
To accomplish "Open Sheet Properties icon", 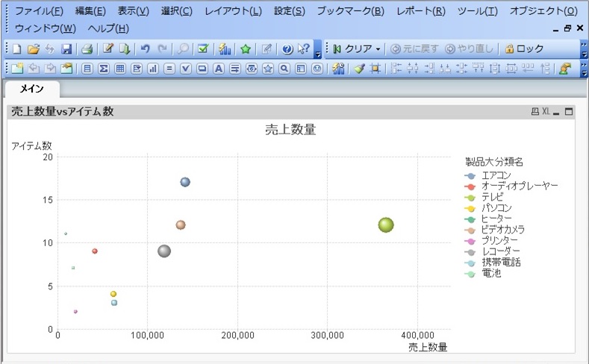I will pyautogui.click(x=66, y=69).
